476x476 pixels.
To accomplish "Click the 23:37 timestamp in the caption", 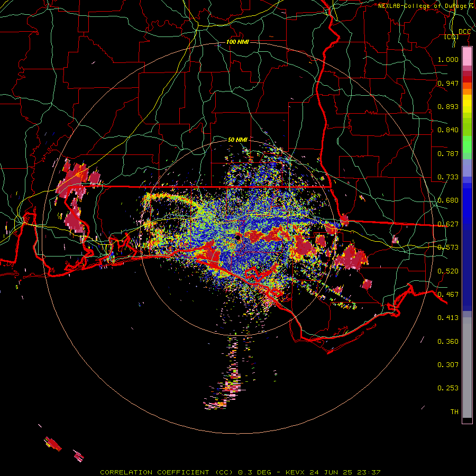I will 369,472.
